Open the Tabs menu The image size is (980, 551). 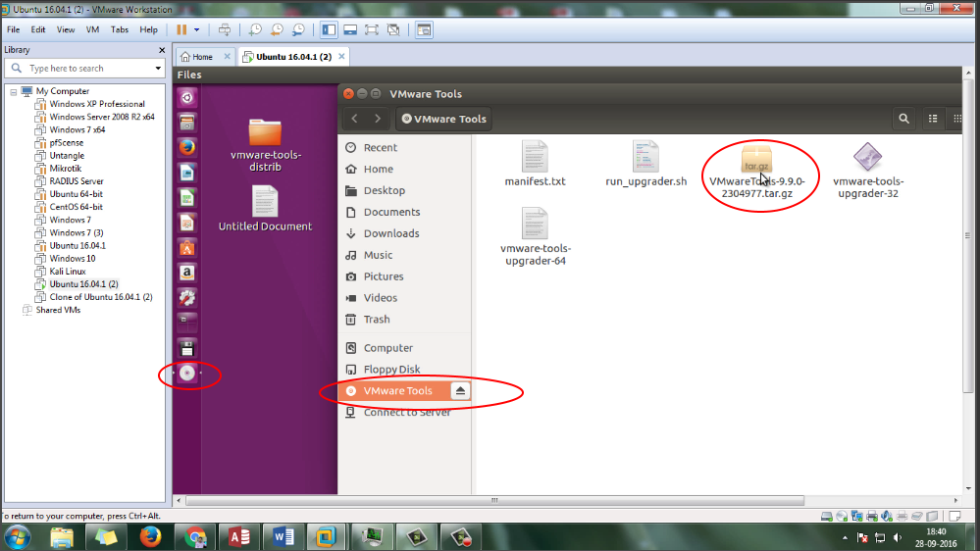point(120,29)
